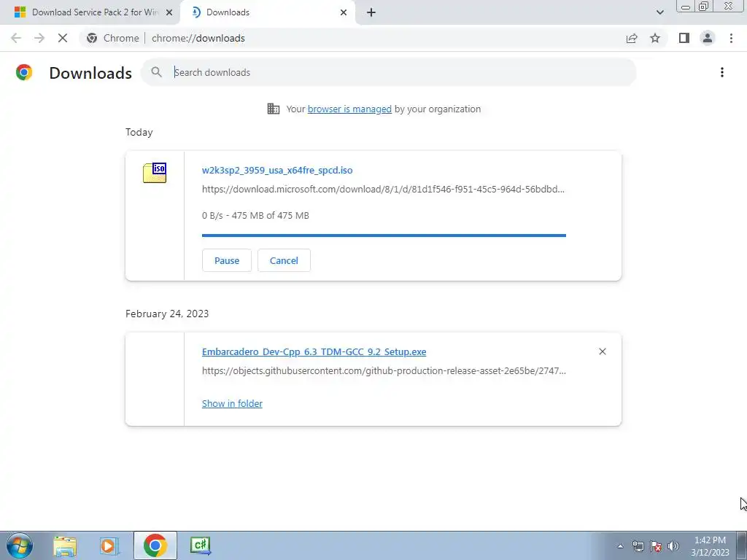
Task: Close the Downloads tab
Action: pyautogui.click(x=344, y=12)
